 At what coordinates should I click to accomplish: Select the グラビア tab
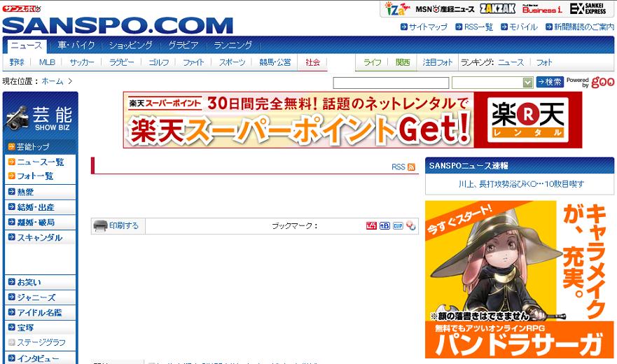click(x=183, y=45)
